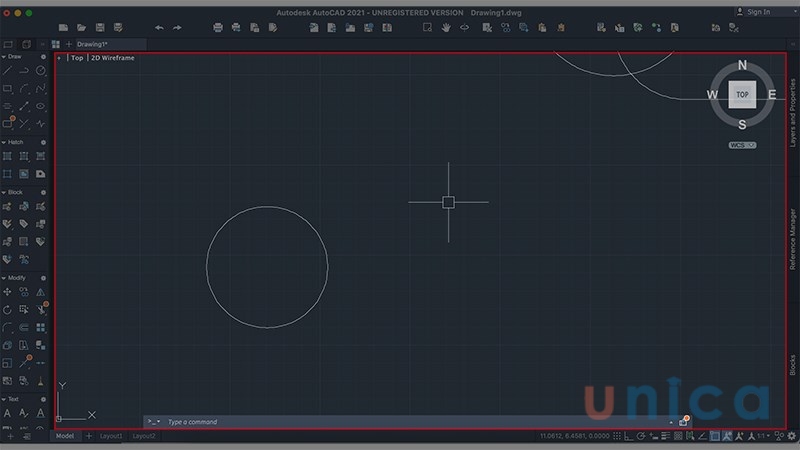Screen dimensions: 800x450
Task: Collapse the Text panel section
Action: coord(4,399)
